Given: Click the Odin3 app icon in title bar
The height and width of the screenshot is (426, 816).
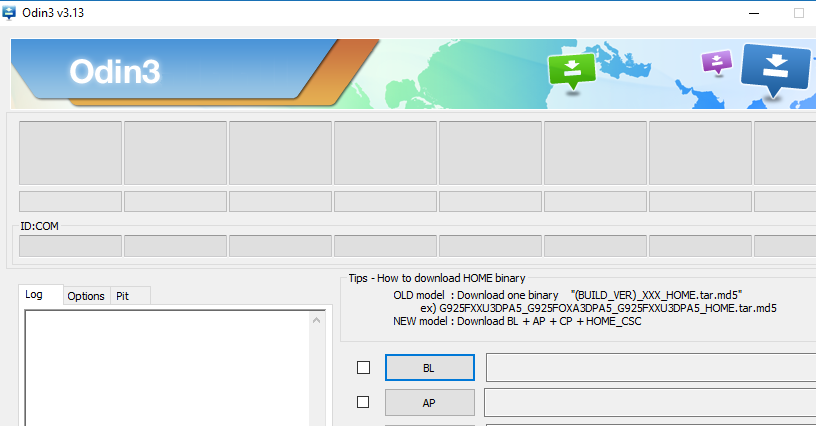Looking at the screenshot, I should point(9,12).
